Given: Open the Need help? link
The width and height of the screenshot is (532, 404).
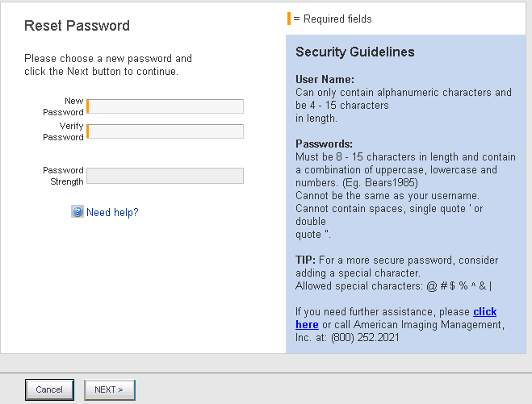Looking at the screenshot, I should pos(112,213).
